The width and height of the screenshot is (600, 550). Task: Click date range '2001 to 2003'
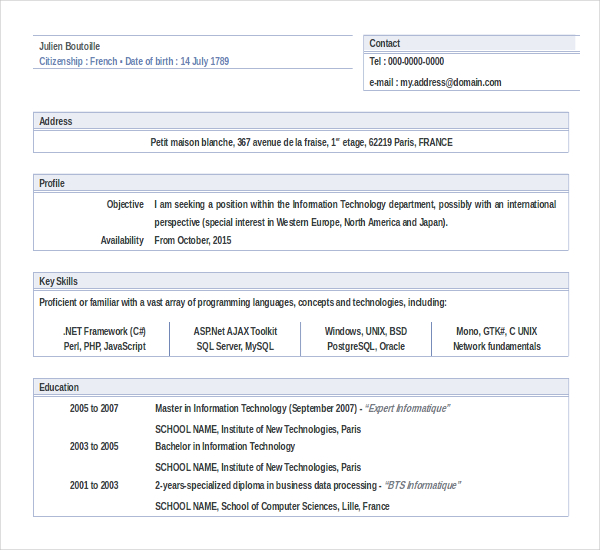tap(94, 485)
